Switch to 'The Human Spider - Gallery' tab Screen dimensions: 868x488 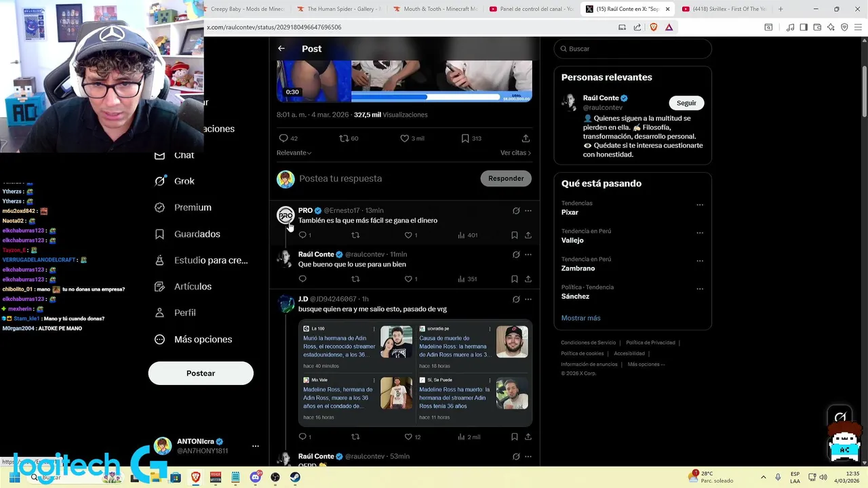[340, 9]
